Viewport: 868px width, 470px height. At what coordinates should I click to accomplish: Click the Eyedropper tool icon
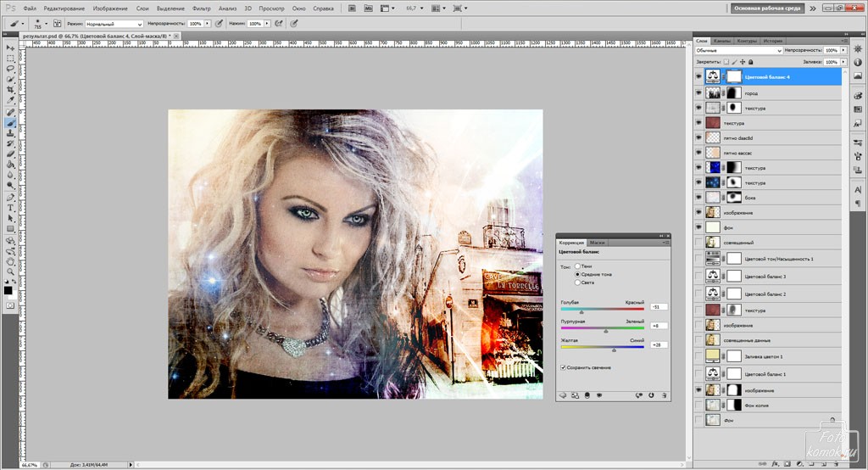coord(11,100)
